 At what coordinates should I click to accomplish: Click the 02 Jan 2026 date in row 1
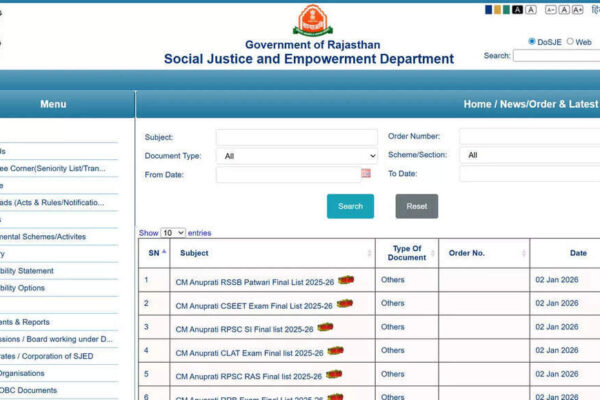[x=557, y=280]
